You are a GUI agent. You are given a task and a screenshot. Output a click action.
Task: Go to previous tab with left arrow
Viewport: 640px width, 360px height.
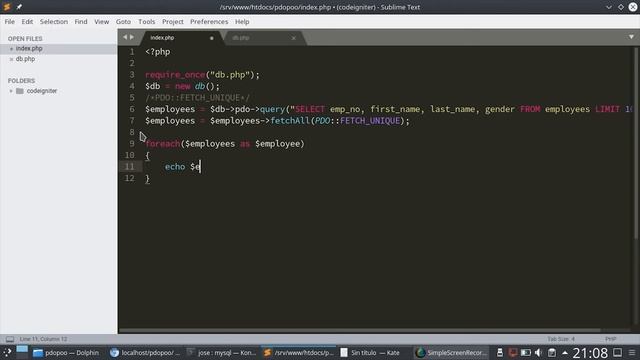[x=125, y=37]
